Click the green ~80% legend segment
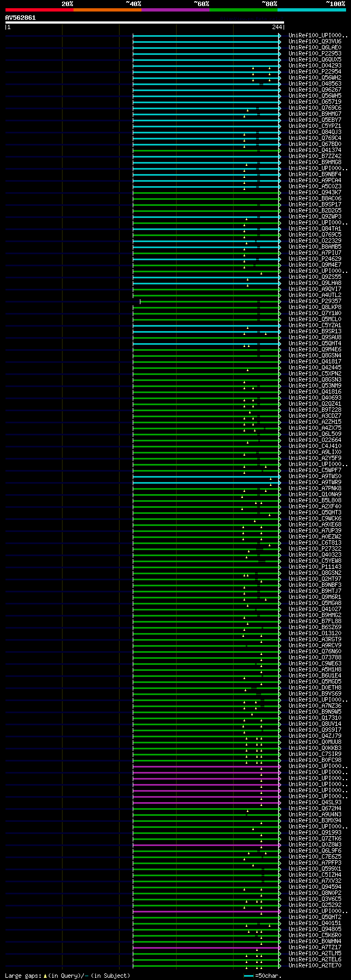The image size is (351, 980). [244, 10]
